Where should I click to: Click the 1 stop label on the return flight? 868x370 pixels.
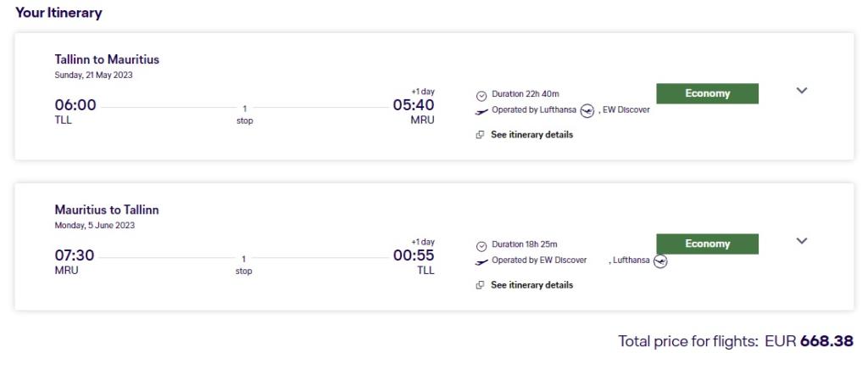[244, 265]
